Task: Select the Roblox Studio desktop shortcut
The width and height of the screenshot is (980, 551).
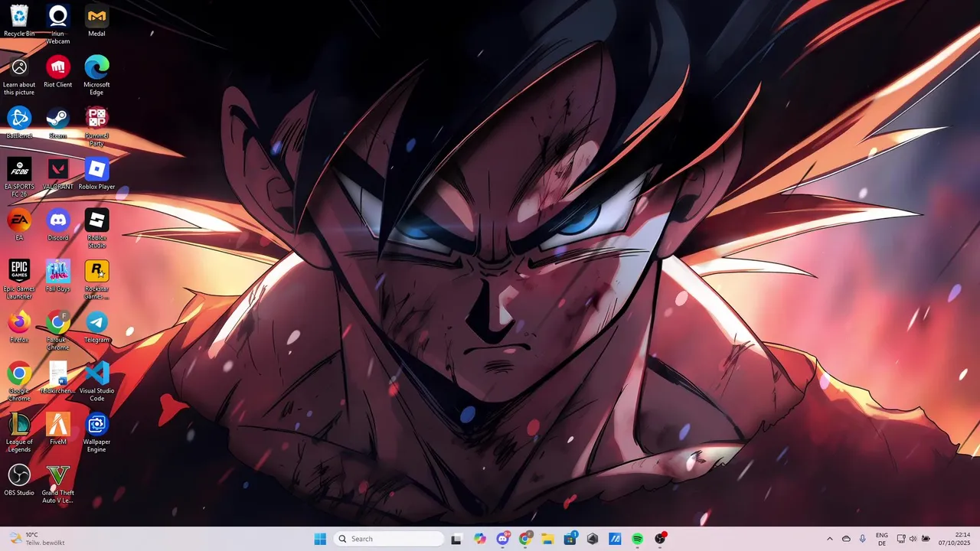Action: pyautogui.click(x=96, y=229)
